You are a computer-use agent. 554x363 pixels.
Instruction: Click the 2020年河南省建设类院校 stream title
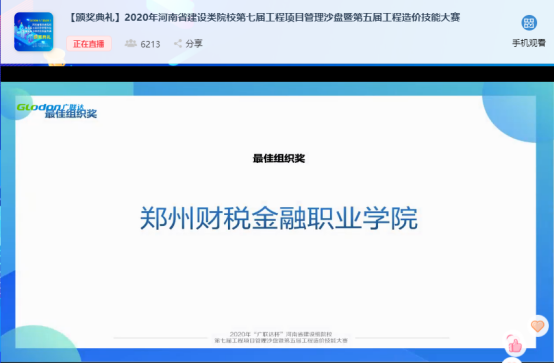point(292,17)
